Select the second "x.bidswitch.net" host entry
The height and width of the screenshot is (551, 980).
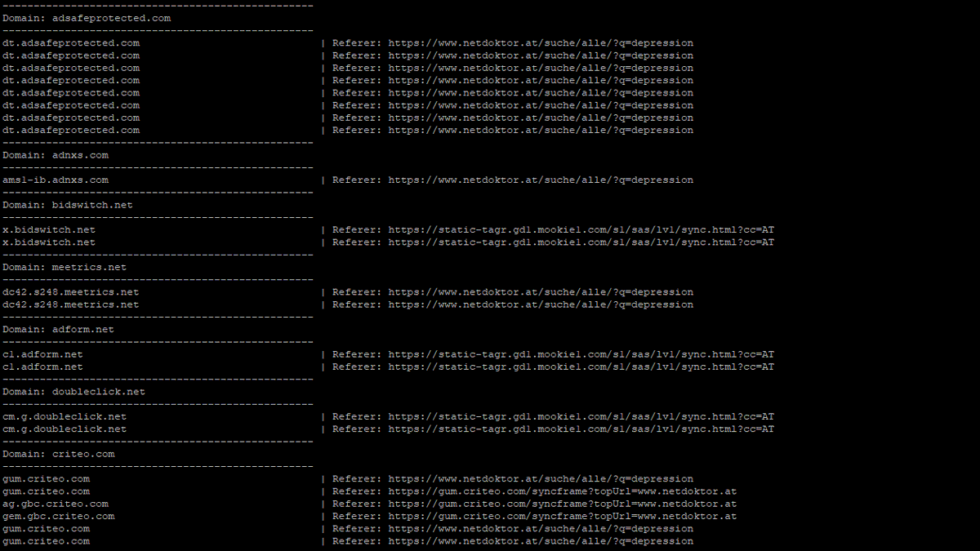tap(49, 242)
